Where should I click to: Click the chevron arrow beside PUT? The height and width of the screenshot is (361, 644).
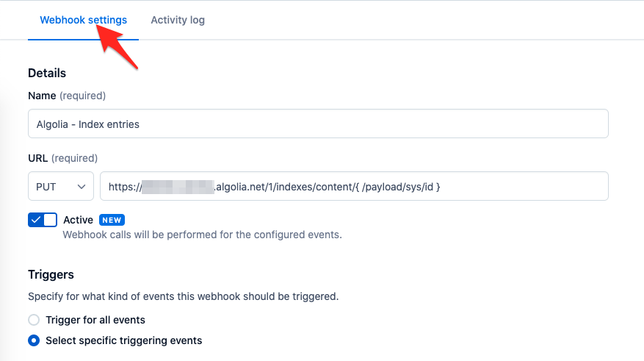click(82, 187)
